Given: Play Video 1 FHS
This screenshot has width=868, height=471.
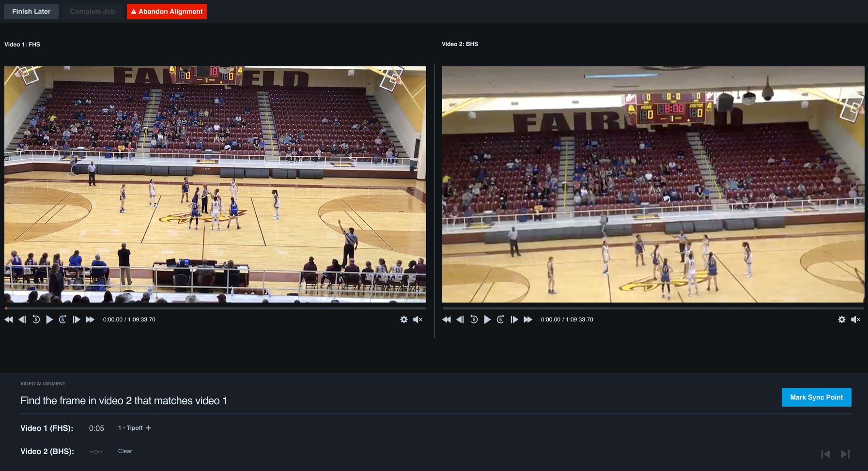Looking at the screenshot, I should coord(49,319).
